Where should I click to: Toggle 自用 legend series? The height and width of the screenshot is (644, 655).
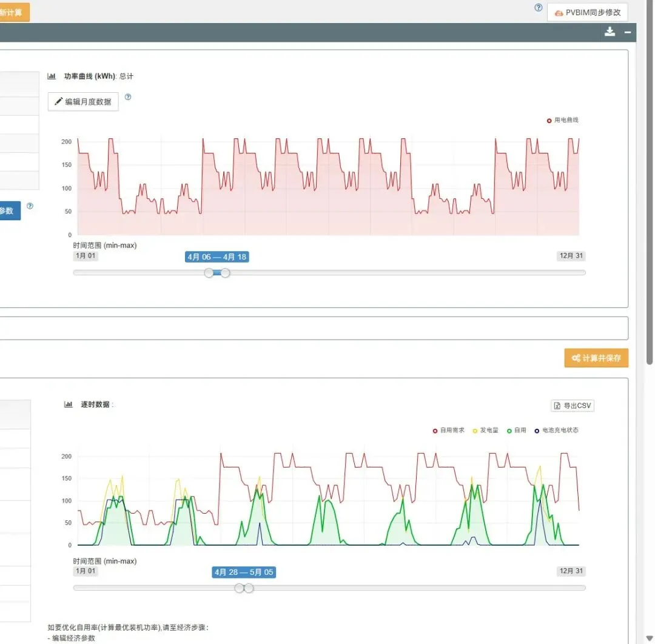coord(517,430)
